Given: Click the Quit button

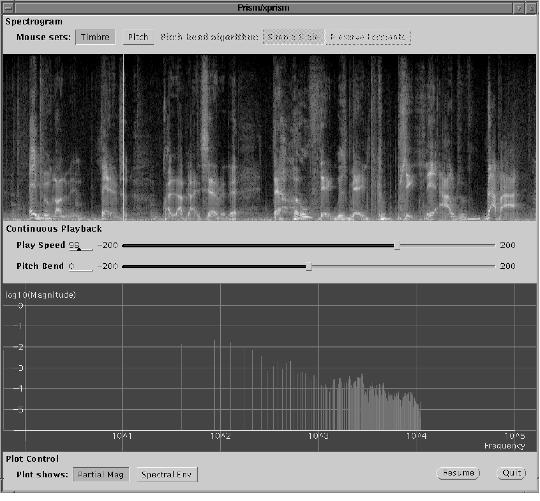Looking at the screenshot, I should coord(512,473).
